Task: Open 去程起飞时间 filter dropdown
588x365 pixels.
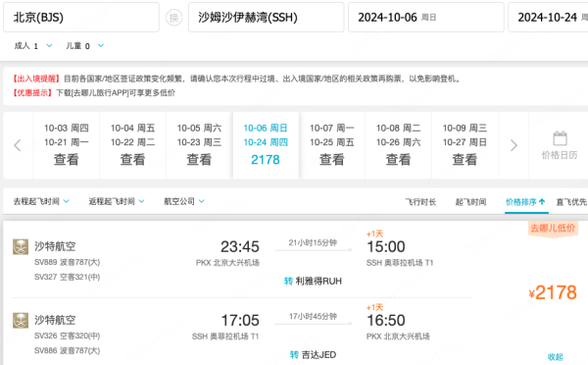Action: pos(41,202)
